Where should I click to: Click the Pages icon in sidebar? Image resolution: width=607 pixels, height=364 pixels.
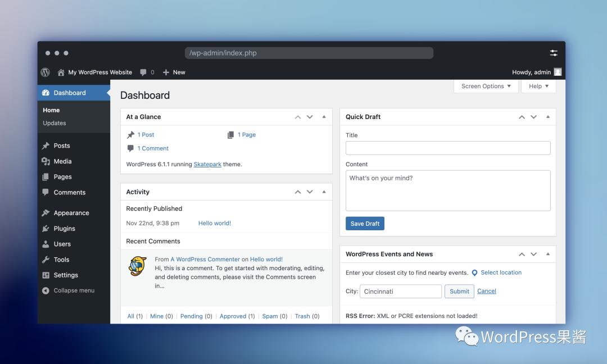click(x=46, y=177)
